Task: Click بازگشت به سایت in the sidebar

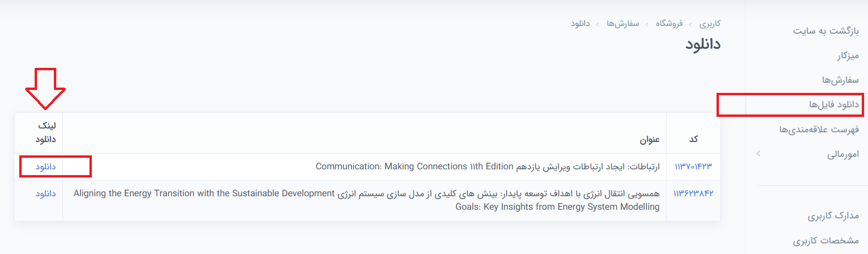Action: pyautogui.click(x=826, y=31)
